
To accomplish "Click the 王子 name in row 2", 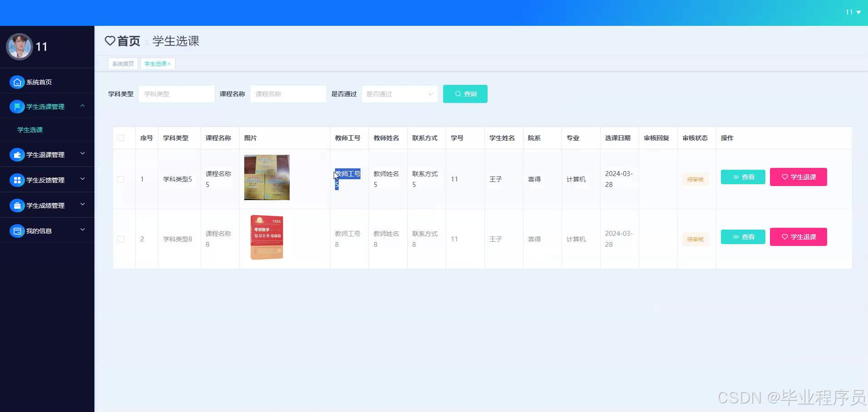I will 496,239.
